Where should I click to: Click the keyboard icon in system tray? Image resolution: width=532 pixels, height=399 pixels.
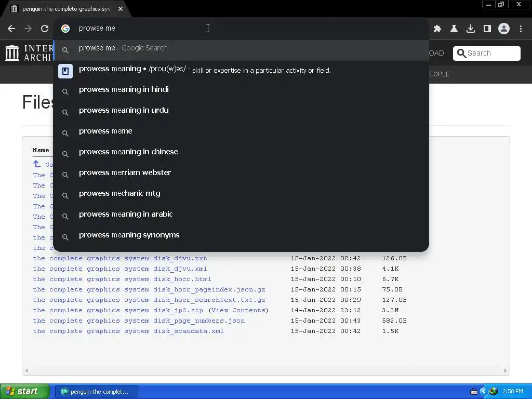(x=474, y=392)
